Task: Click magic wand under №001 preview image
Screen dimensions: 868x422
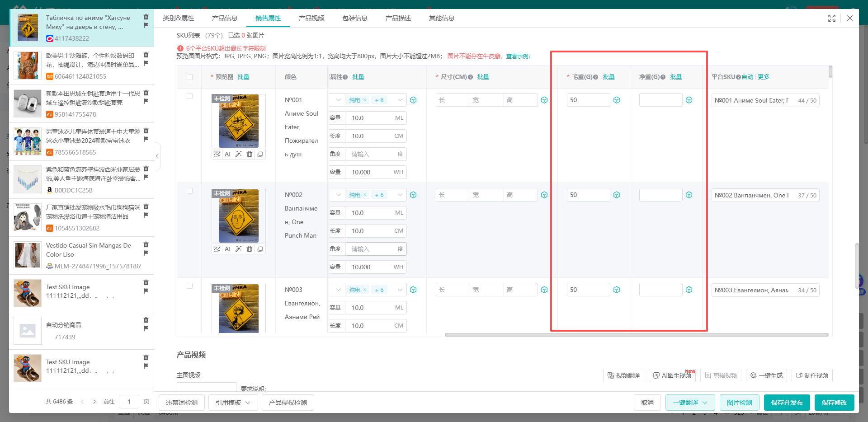Action: coord(238,154)
